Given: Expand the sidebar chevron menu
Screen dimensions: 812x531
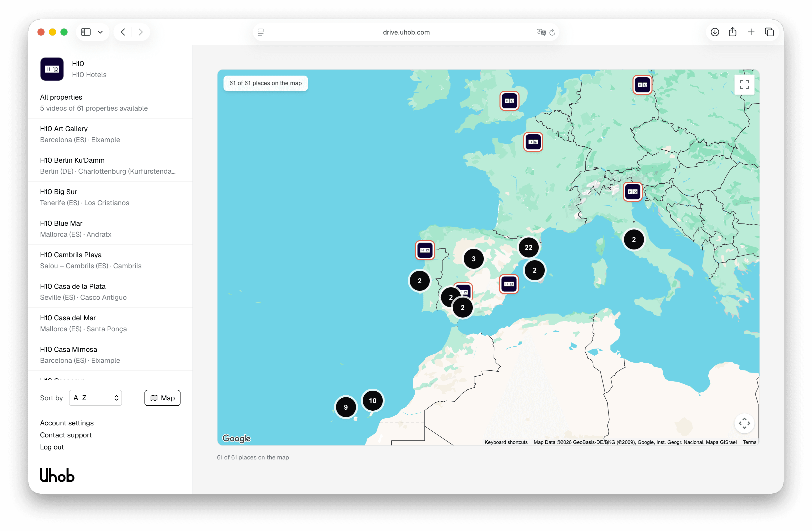Looking at the screenshot, I should pos(100,32).
